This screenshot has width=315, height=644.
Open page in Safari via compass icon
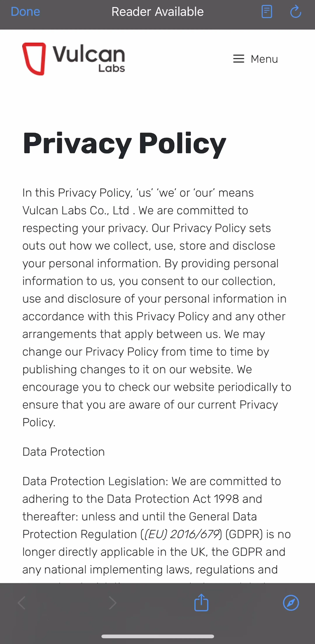click(291, 603)
